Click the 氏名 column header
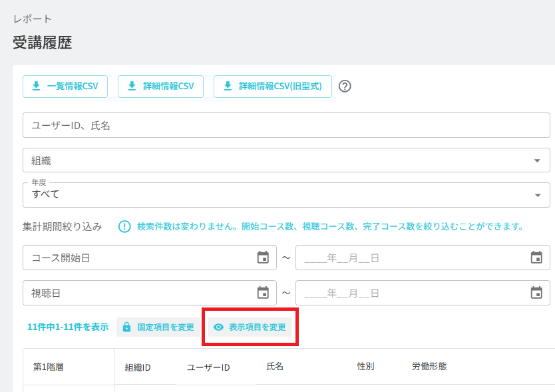Image resolution: width=555 pixels, height=392 pixels. click(275, 366)
